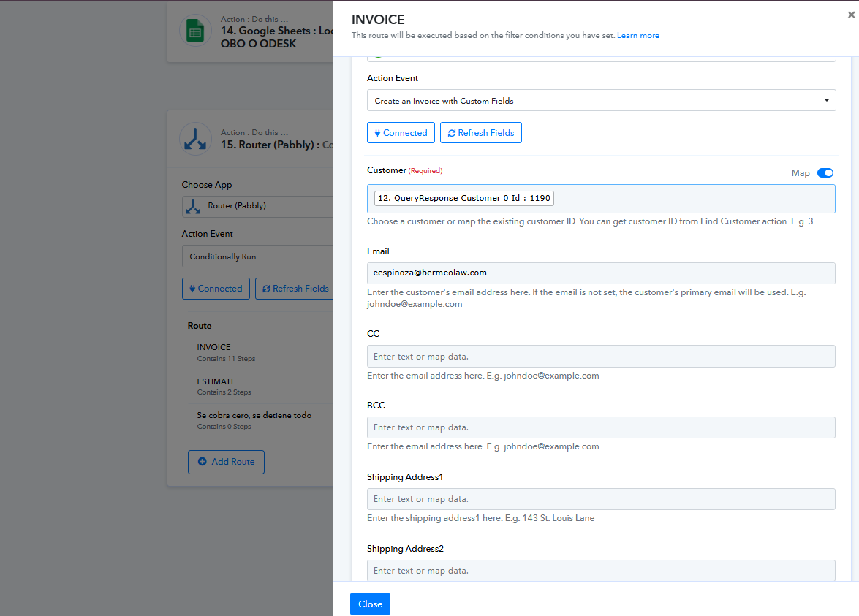Image resolution: width=859 pixels, height=616 pixels.
Task: Click the Email input field
Action: [601, 273]
